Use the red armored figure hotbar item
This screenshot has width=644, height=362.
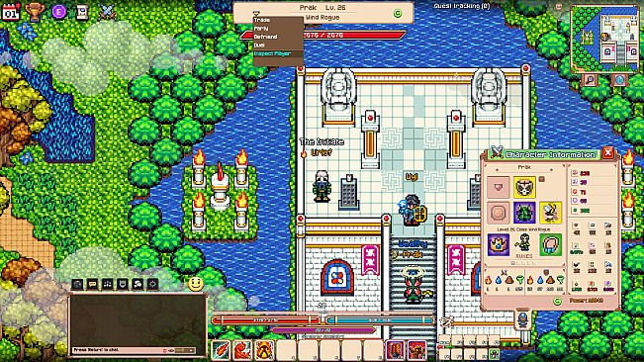tap(416, 350)
